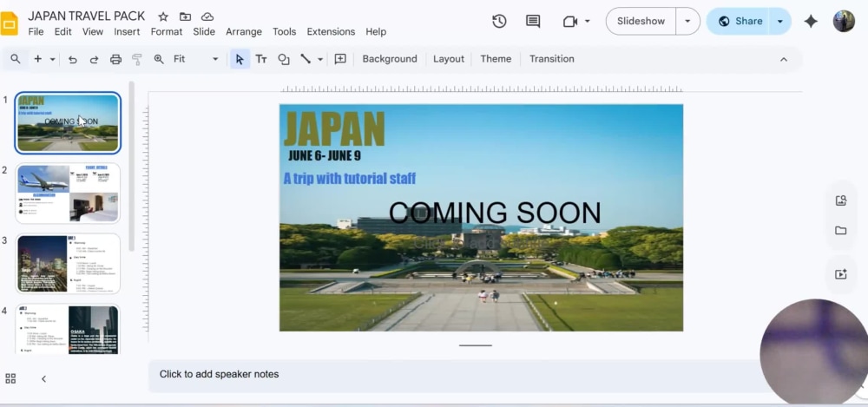Add a new slide with plus icon

pos(37,59)
